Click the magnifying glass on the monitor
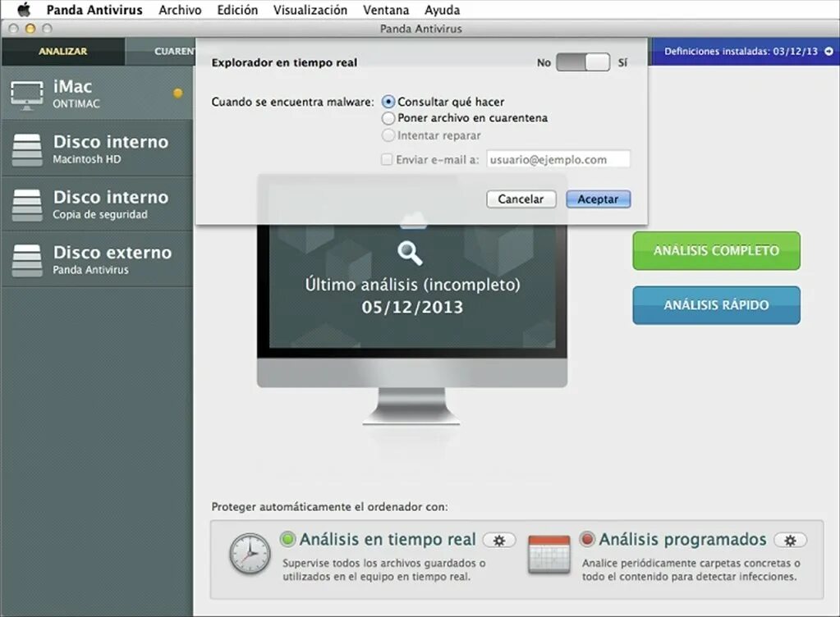840x617 pixels. pos(410,253)
